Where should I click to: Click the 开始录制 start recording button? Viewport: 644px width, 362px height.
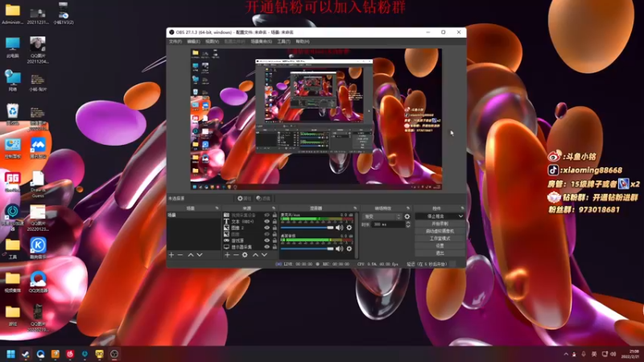point(440,224)
